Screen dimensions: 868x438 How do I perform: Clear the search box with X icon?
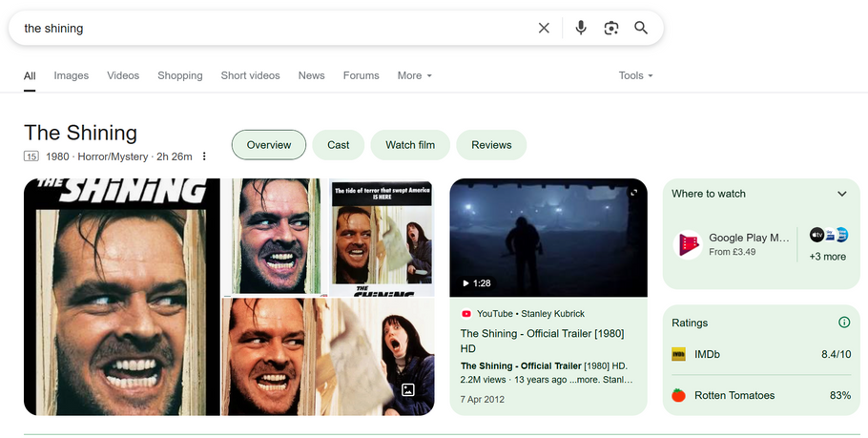coord(544,28)
